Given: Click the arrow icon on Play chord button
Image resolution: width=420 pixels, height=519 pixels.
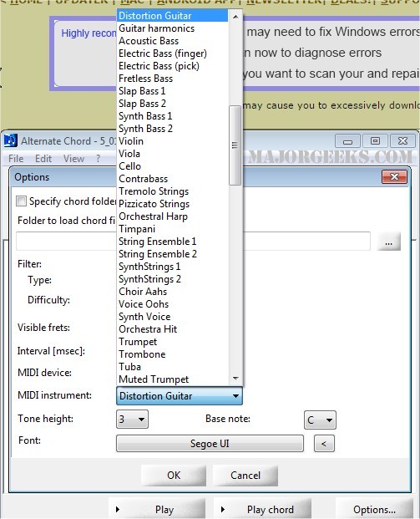Looking at the screenshot, I should pos(223,510).
